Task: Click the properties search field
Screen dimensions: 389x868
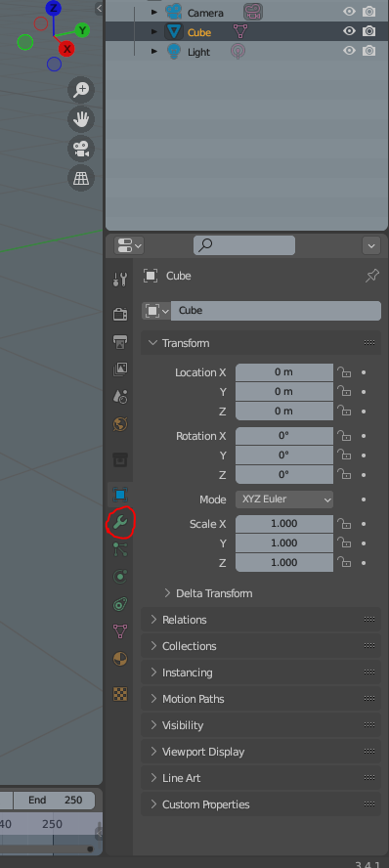Action: coord(244,244)
